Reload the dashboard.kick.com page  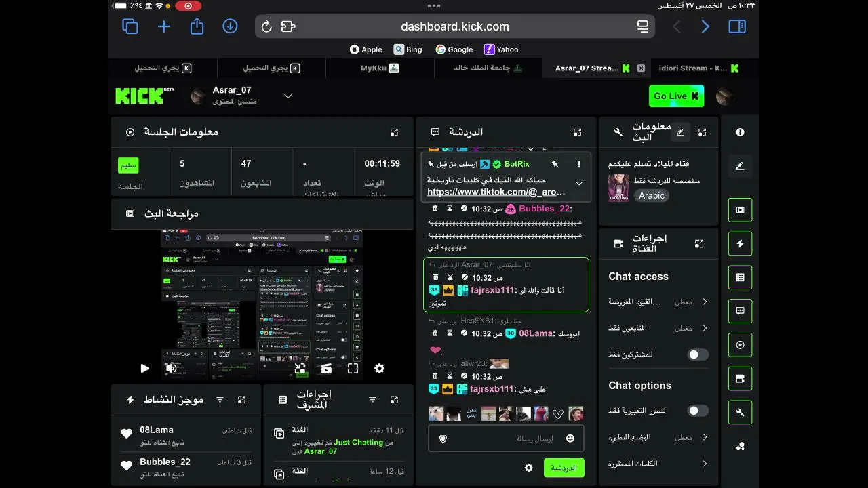coord(267,26)
